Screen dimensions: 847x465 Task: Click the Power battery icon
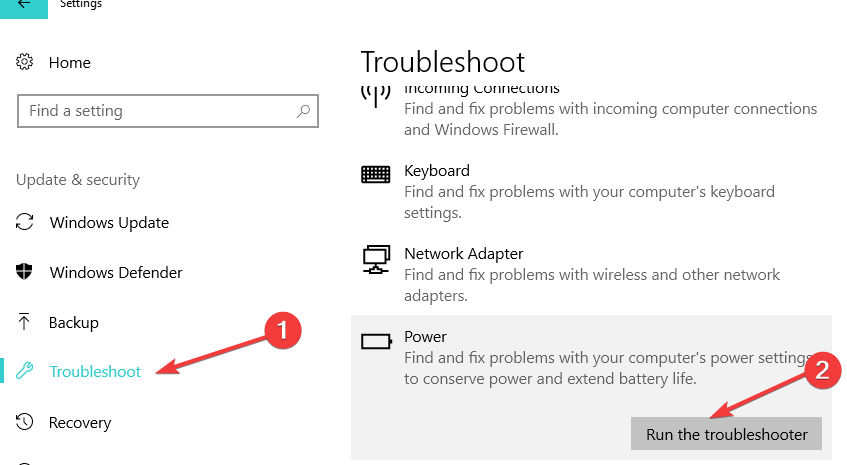pos(376,342)
